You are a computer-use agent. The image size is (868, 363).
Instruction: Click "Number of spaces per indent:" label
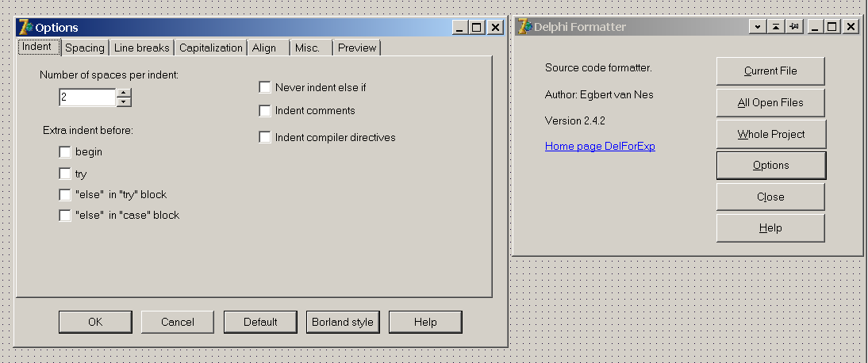click(109, 75)
